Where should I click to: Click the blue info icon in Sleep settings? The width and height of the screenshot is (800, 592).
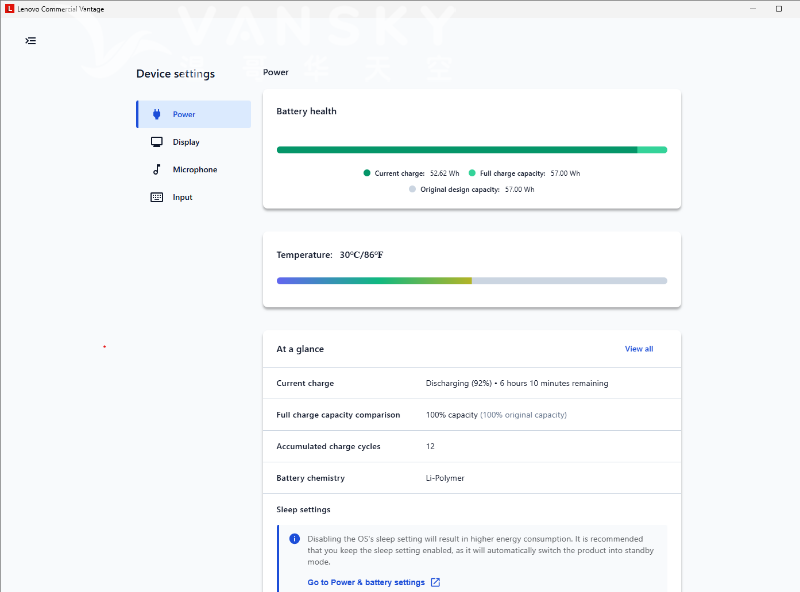[294, 538]
